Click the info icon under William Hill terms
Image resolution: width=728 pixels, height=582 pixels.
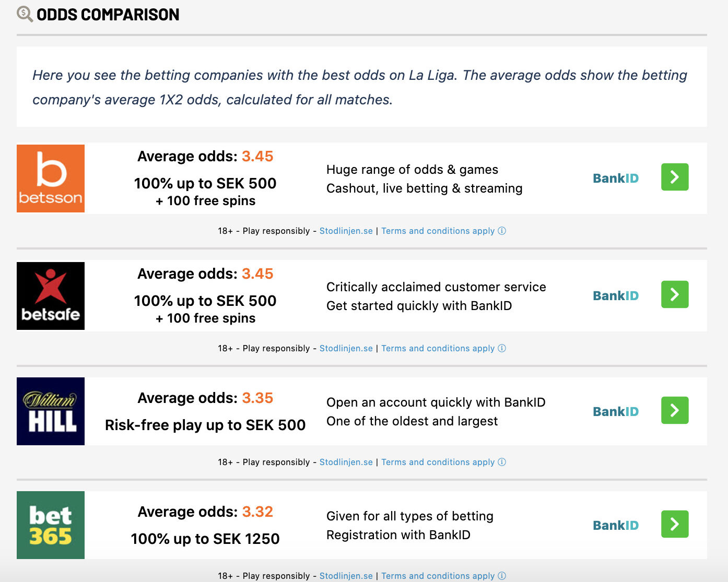tap(502, 462)
